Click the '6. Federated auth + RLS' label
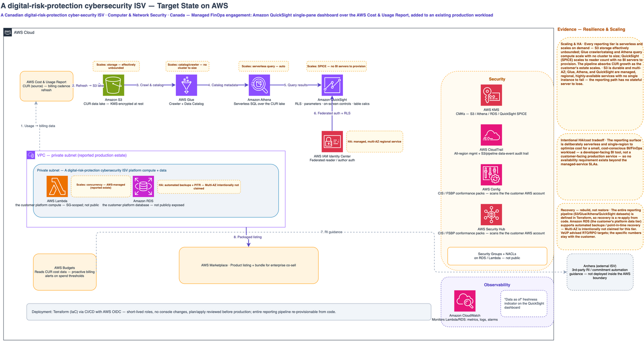The width and height of the screenshot is (644, 341). click(332, 113)
